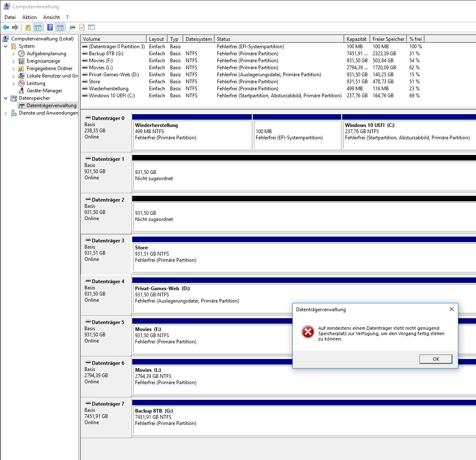Select Movies (L:) row in volume list
The width and height of the screenshot is (476, 460).
coord(252,68)
